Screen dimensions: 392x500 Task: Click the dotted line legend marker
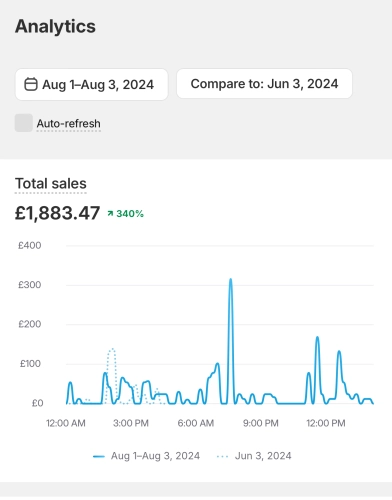222,456
